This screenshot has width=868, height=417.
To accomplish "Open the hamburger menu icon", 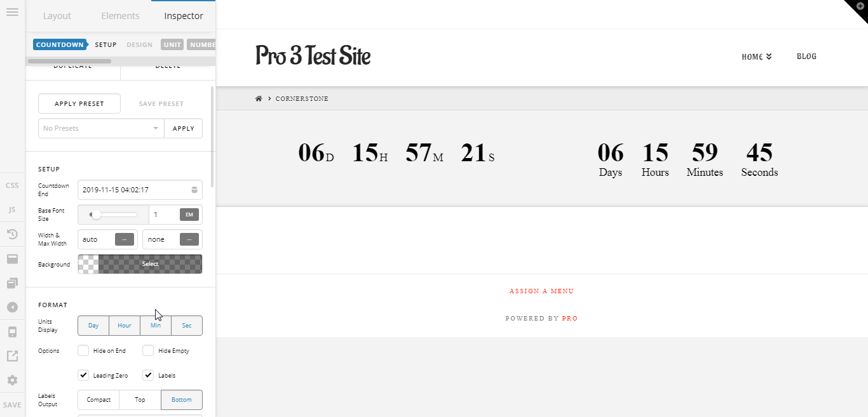I will coord(12,13).
